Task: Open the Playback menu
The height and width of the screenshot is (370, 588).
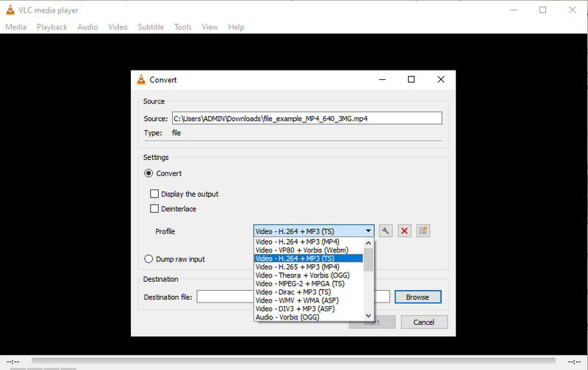Action: [x=51, y=27]
